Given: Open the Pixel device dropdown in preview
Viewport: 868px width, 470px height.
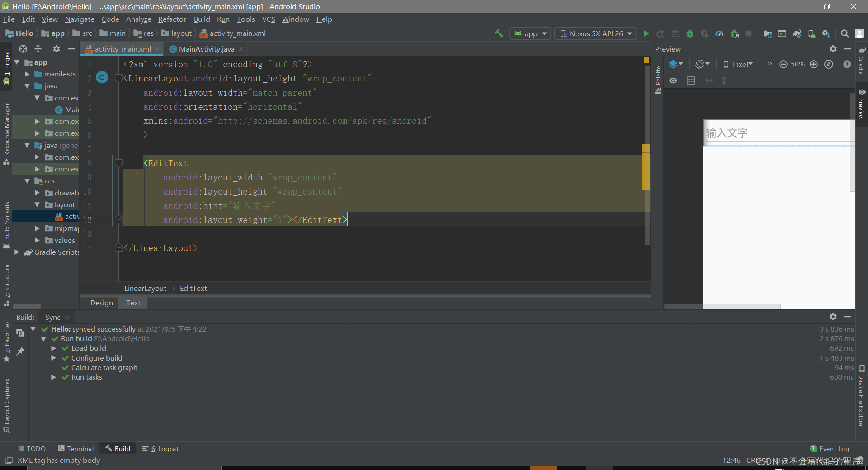Looking at the screenshot, I should click(x=738, y=64).
